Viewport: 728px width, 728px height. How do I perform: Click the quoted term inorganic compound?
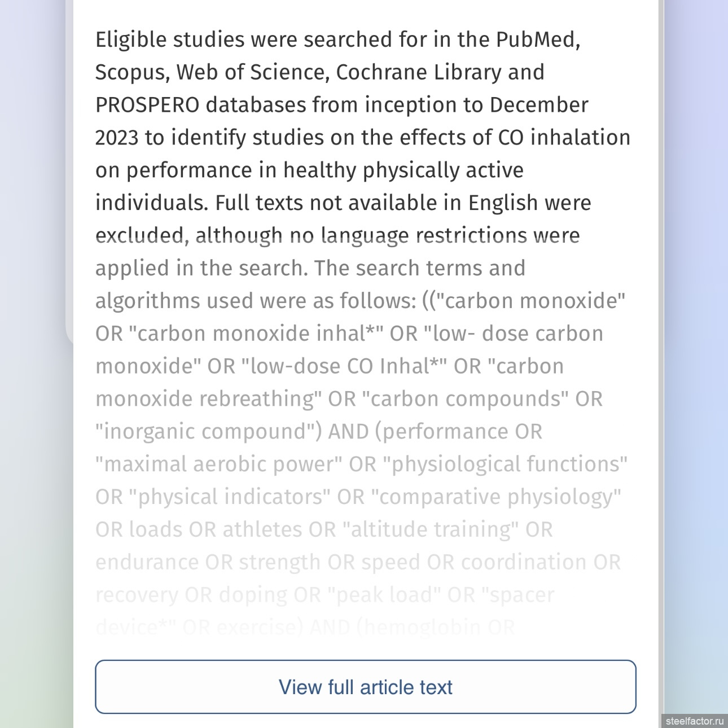[209, 432]
